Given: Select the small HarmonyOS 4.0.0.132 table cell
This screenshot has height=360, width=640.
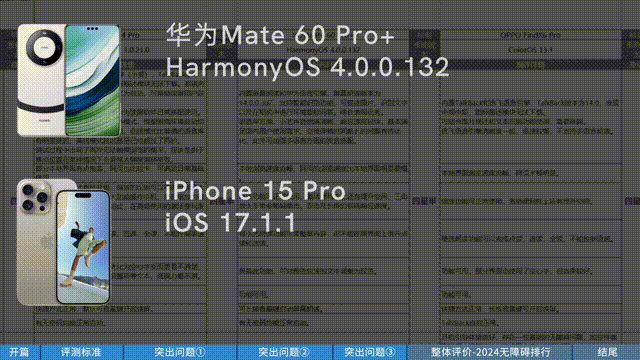Looking at the screenshot, I should pyautogui.click(x=323, y=50).
